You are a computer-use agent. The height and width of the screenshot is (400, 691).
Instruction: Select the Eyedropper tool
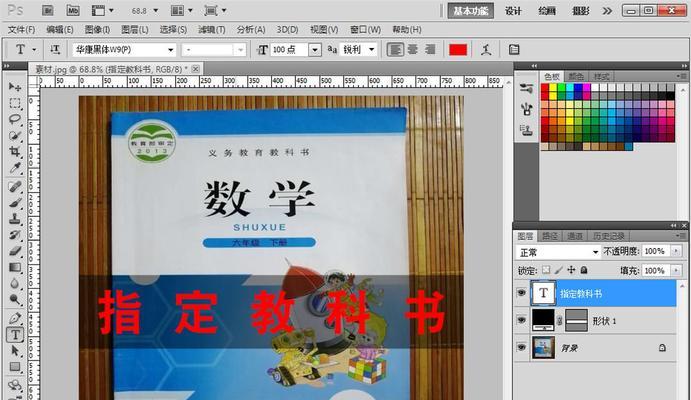click(x=15, y=168)
